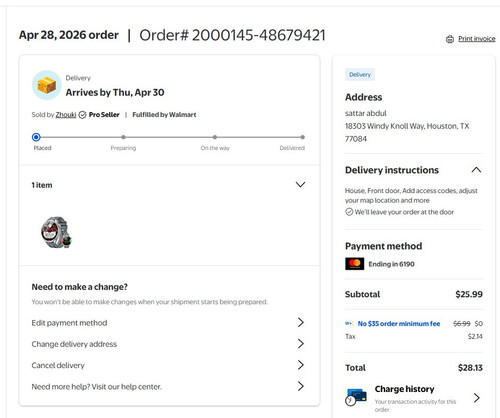
Task: Expand the 1 item section chevron
Action: pos(300,185)
